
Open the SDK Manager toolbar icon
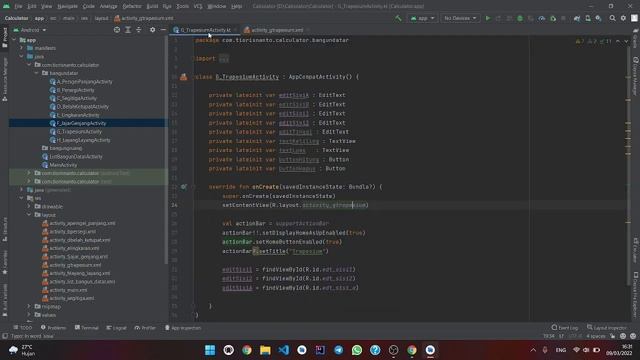[598, 18]
